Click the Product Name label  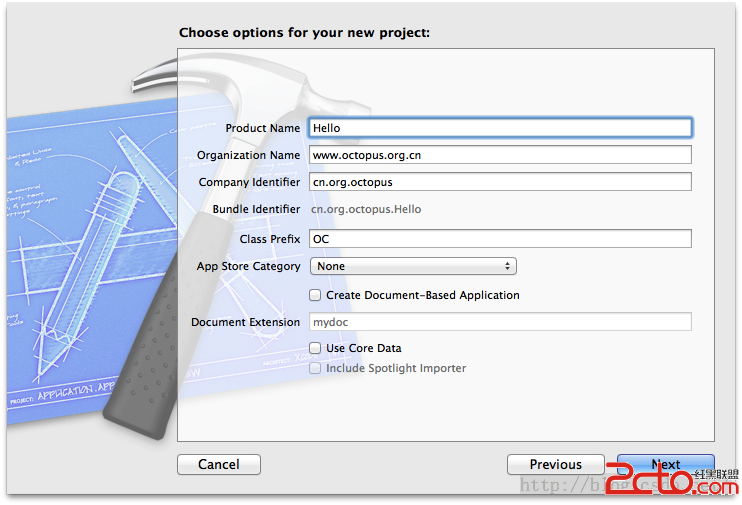point(263,128)
